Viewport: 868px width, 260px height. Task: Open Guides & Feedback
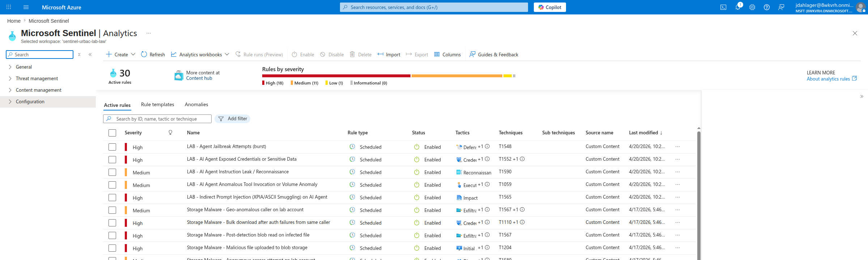pyautogui.click(x=494, y=55)
